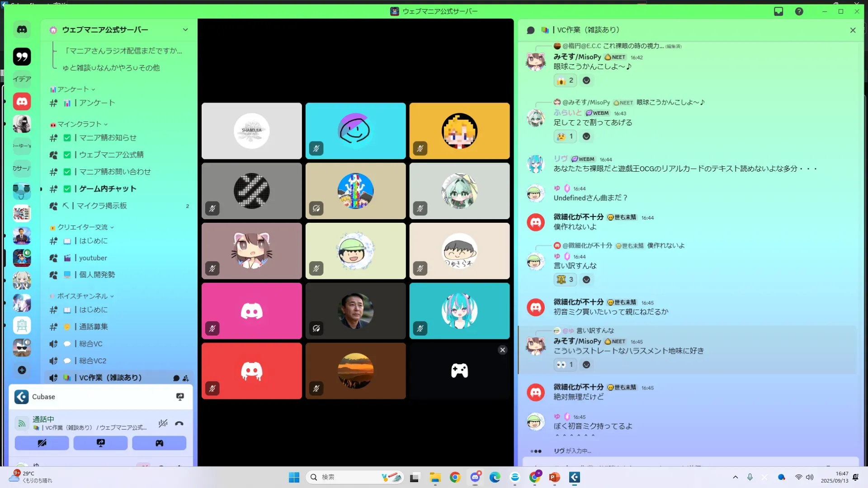Screen dimensions: 868x488
Task: Join the 総合VC voice channel
Action: point(90,344)
